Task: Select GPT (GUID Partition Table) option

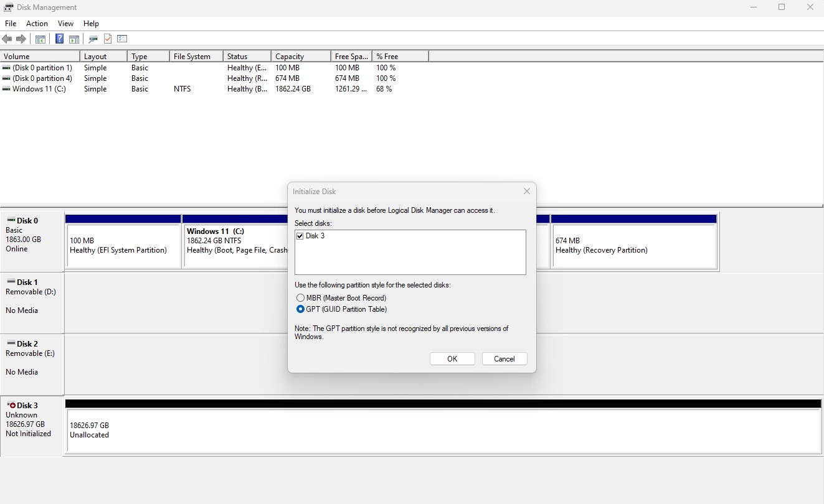Action: [x=301, y=309]
